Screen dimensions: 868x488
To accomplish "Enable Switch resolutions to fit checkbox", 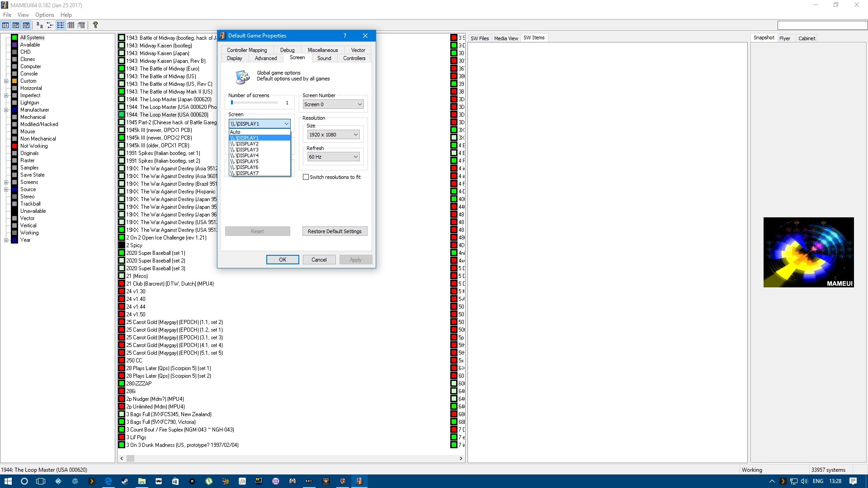I will (306, 177).
